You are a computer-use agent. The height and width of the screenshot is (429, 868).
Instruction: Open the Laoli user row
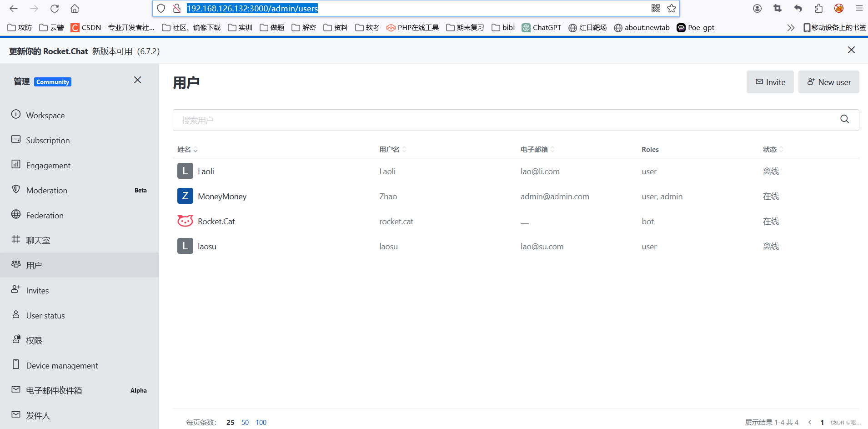[516, 171]
